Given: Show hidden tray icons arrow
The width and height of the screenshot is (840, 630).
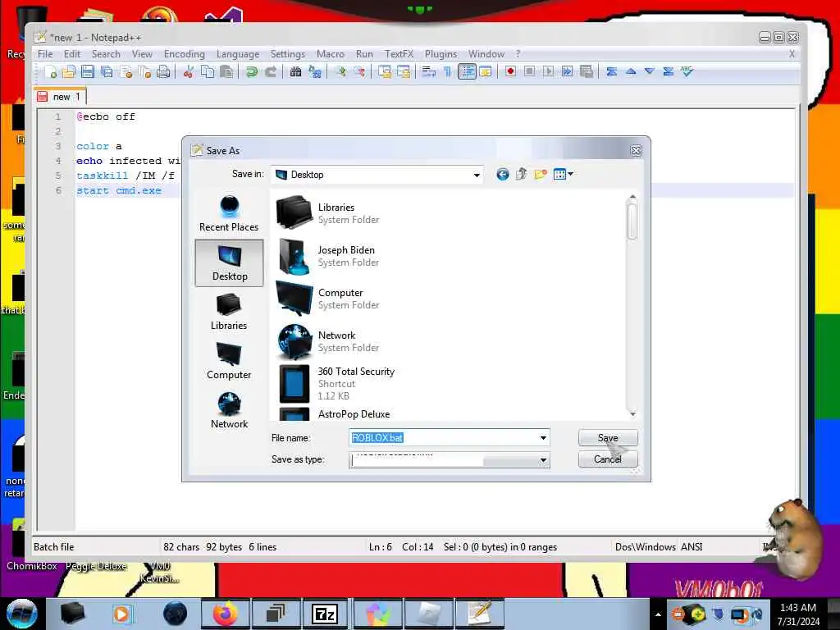Looking at the screenshot, I should coord(659,614).
